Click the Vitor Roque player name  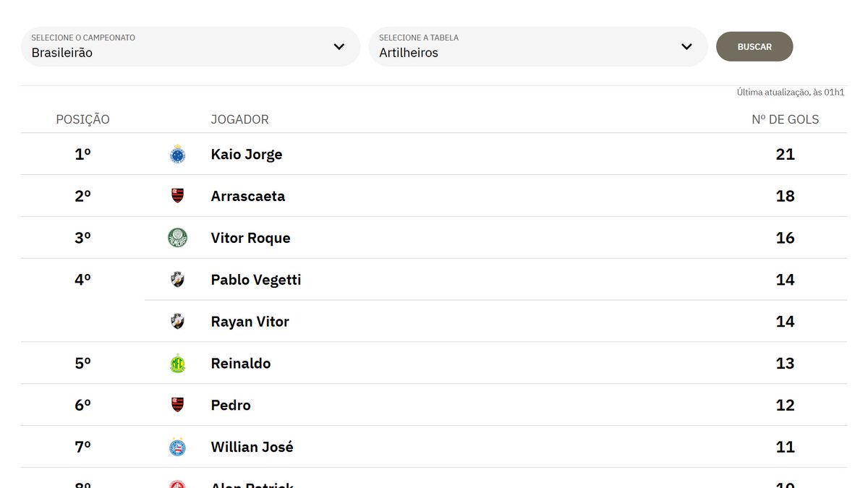250,238
